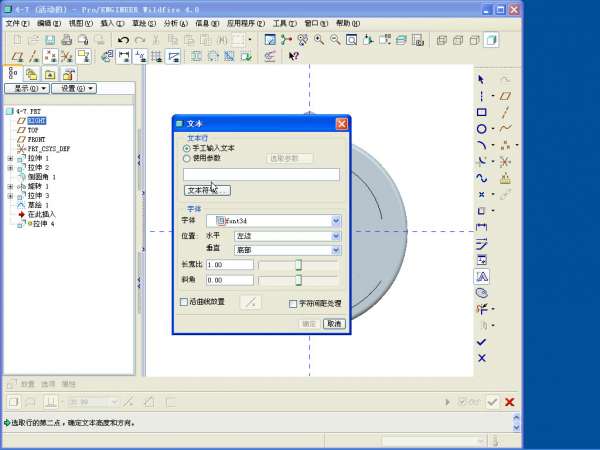The height and width of the screenshot is (450, 600).
Task: Click the blue checkmark to finish sketch
Action: pyautogui.click(x=481, y=341)
